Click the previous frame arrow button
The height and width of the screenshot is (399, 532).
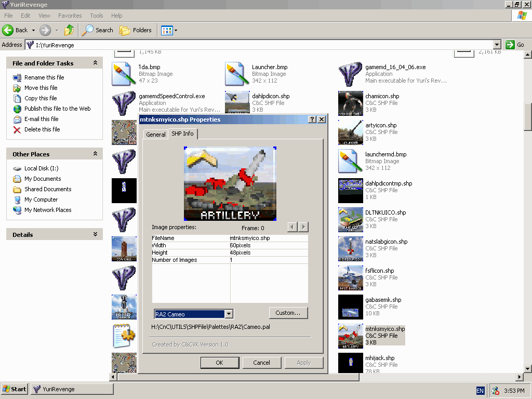point(292,227)
